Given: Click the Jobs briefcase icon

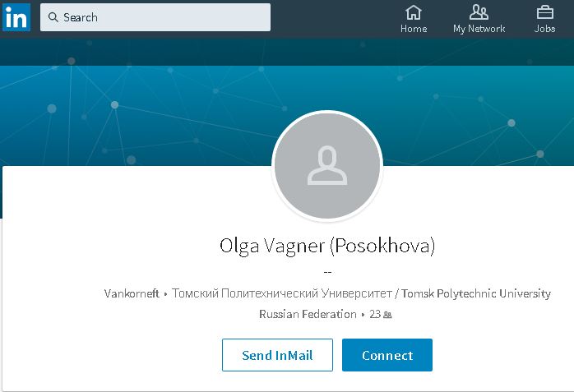Looking at the screenshot, I should pos(544,12).
